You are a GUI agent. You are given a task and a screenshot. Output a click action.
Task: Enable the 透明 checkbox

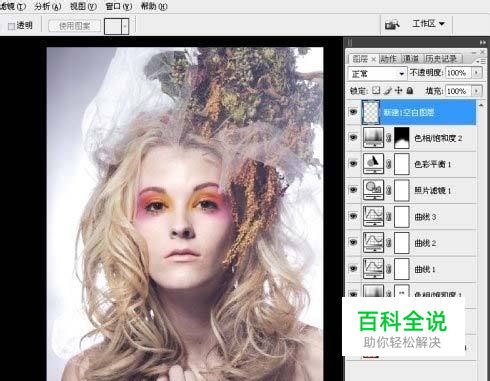12,26
